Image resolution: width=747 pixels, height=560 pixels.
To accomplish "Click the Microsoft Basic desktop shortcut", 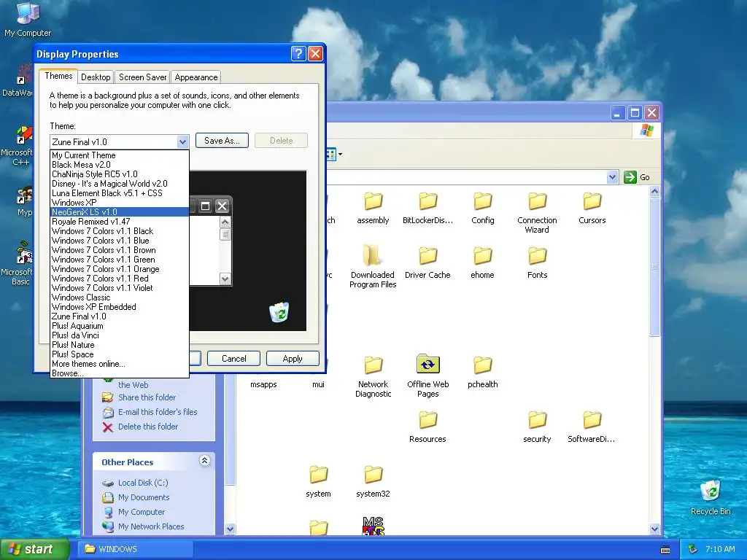I will (x=19, y=264).
